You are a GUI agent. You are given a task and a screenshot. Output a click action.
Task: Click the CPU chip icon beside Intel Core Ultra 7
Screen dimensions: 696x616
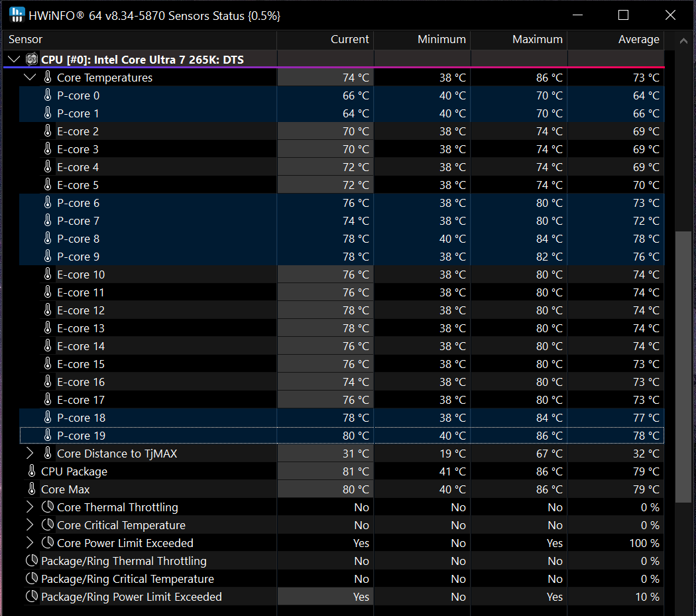pos(32,59)
